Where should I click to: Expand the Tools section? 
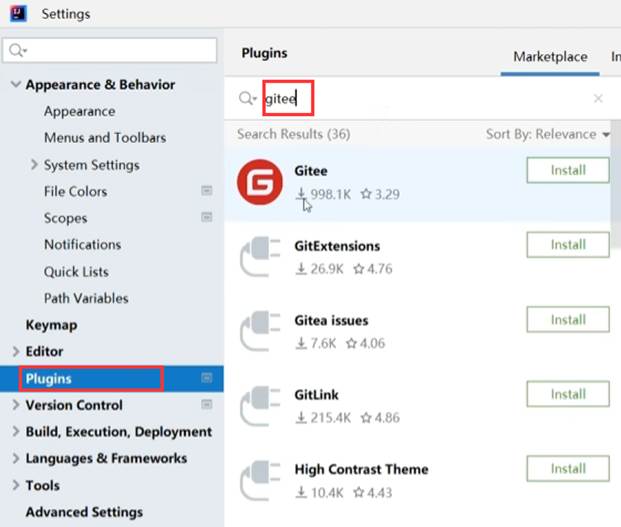(x=16, y=485)
